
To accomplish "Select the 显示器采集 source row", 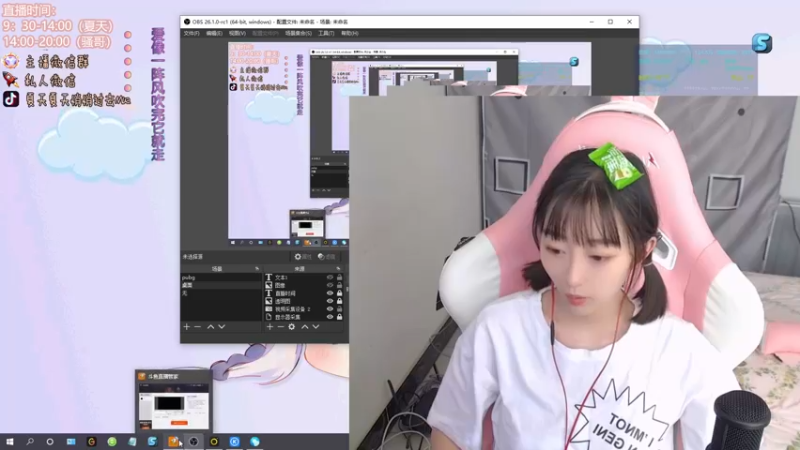I will (304, 317).
